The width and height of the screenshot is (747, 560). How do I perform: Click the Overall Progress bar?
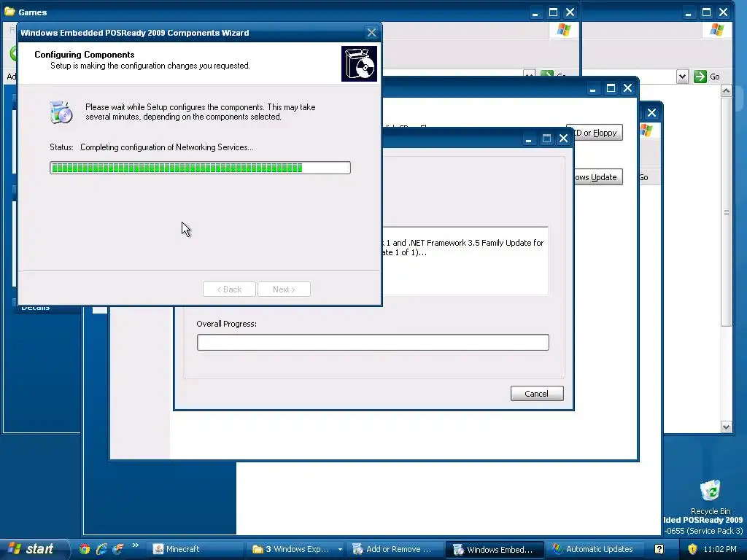373,343
